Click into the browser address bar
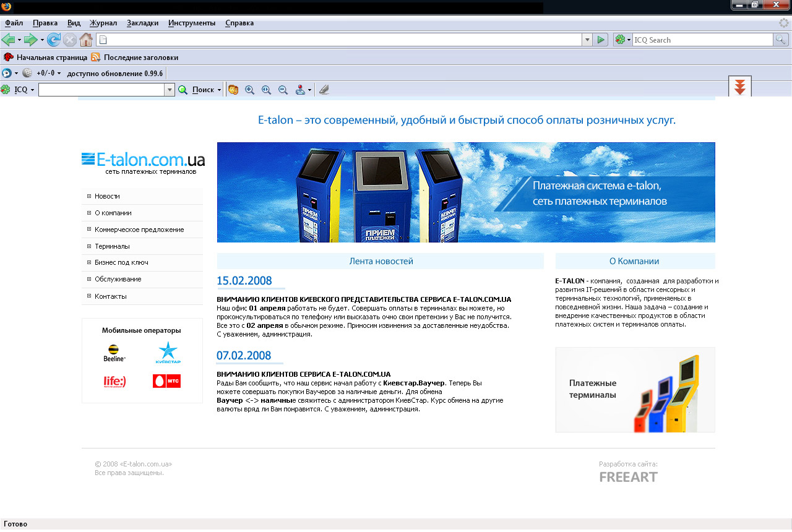This screenshot has width=792, height=532. [340, 40]
